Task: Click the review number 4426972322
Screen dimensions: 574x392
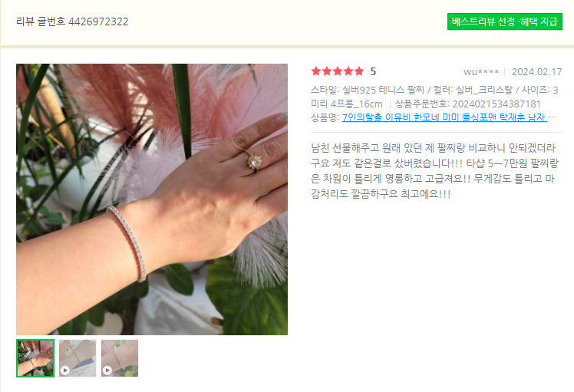Action: [98, 21]
